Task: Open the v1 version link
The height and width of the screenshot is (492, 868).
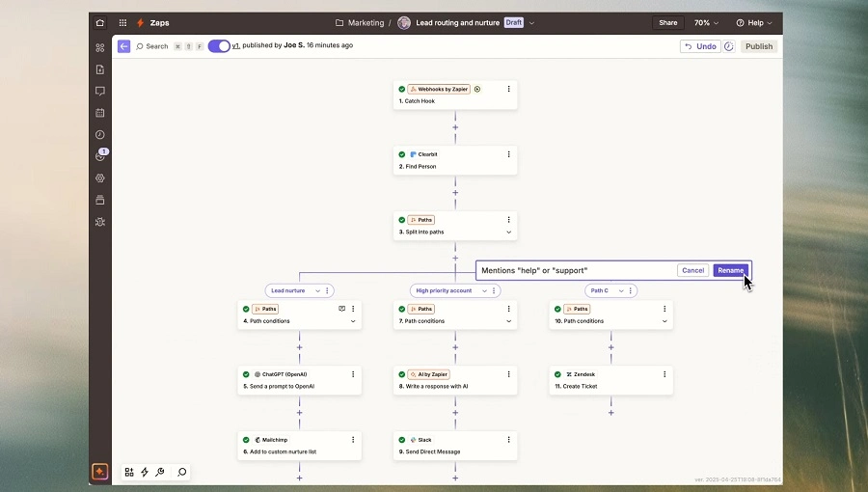Action: click(x=235, y=45)
